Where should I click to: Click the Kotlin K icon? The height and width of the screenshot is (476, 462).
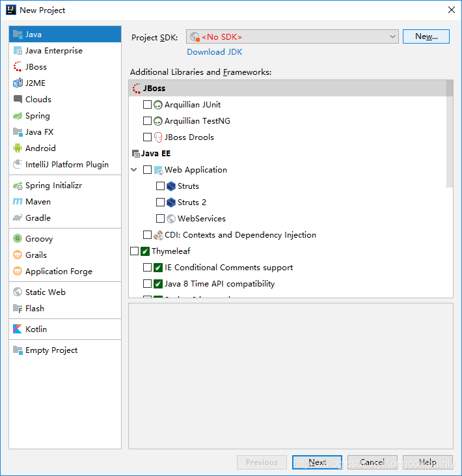click(18, 329)
